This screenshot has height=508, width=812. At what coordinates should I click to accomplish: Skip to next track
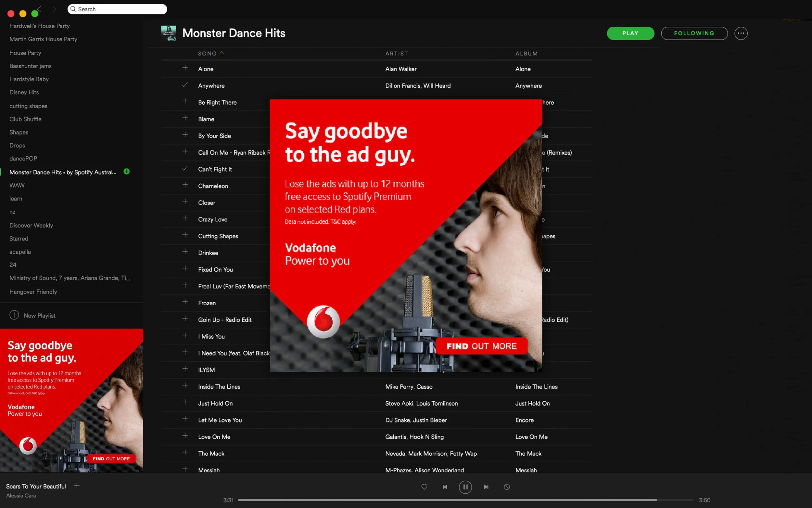click(x=486, y=487)
